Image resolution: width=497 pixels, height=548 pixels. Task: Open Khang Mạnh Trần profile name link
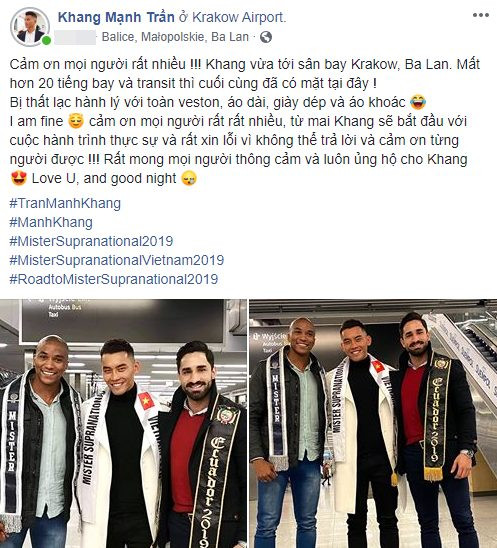(116, 17)
